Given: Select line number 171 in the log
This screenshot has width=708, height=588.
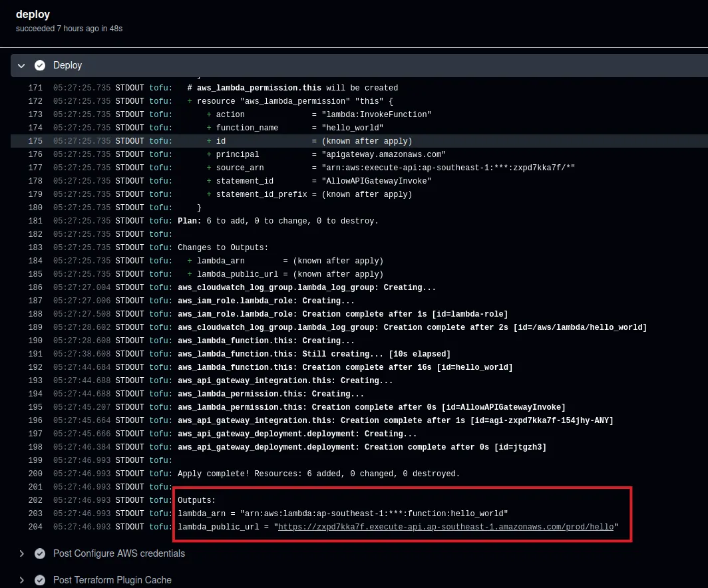Looking at the screenshot, I should pyautogui.click(x=35, y=88).
